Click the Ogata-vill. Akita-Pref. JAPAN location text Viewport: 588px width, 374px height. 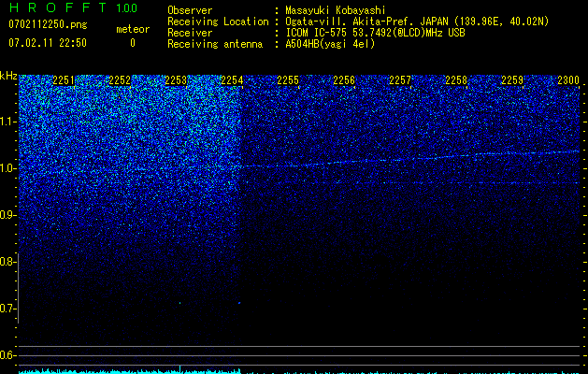pos(417,22)
